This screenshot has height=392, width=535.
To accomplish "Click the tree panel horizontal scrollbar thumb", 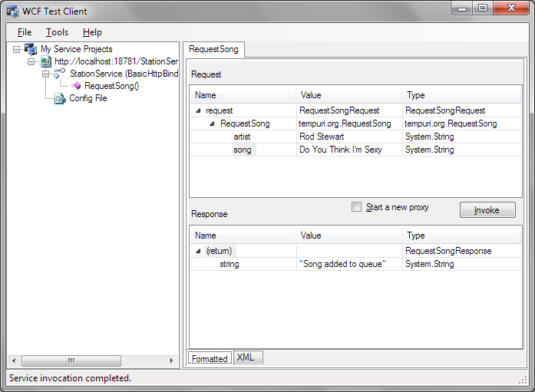I will [x=71, y=361].
